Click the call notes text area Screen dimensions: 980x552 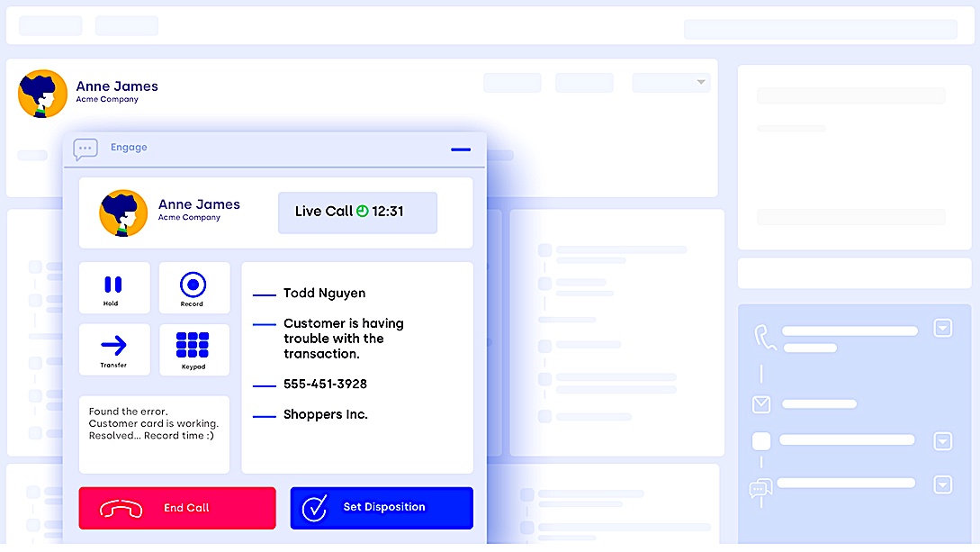click(x=154, y=434)
